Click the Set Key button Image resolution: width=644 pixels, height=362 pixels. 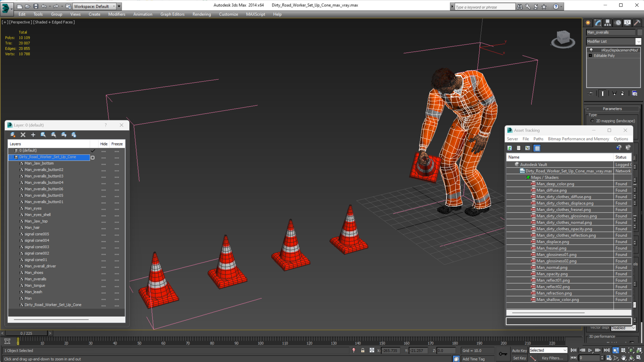tap(519, 358)
